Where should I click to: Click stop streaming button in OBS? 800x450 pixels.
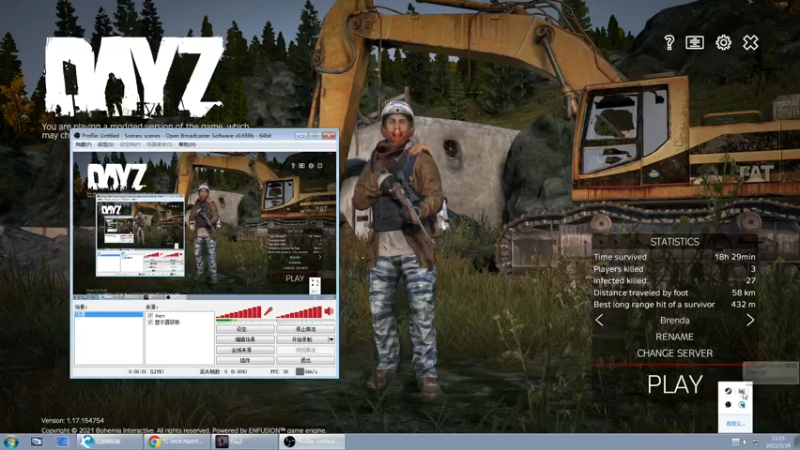[306, 330]
